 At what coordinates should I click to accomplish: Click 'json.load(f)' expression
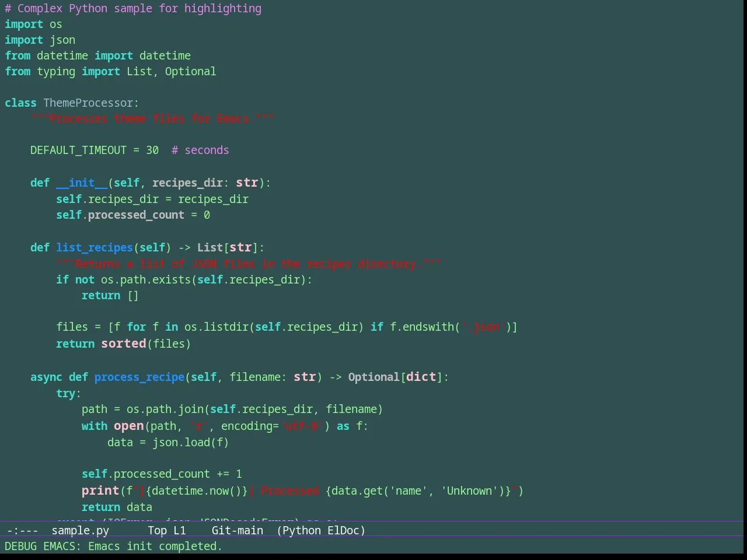point(191,442)
